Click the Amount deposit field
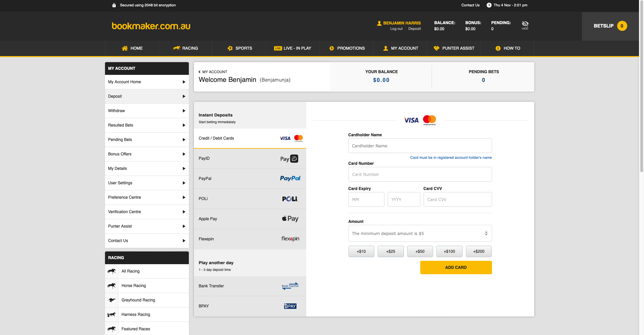Screen dimensions: 644x335 (420, 233)
